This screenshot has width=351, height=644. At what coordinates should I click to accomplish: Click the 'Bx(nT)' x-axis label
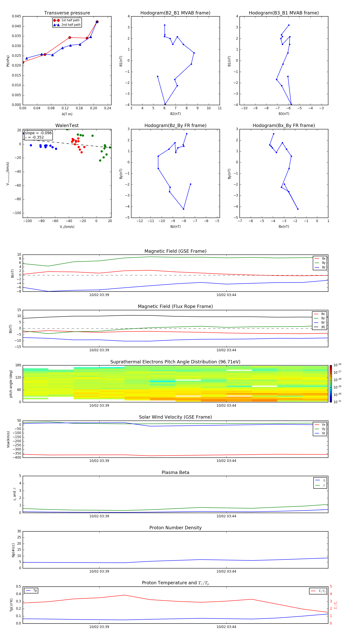pyautogui.click(x=284, y=227)
